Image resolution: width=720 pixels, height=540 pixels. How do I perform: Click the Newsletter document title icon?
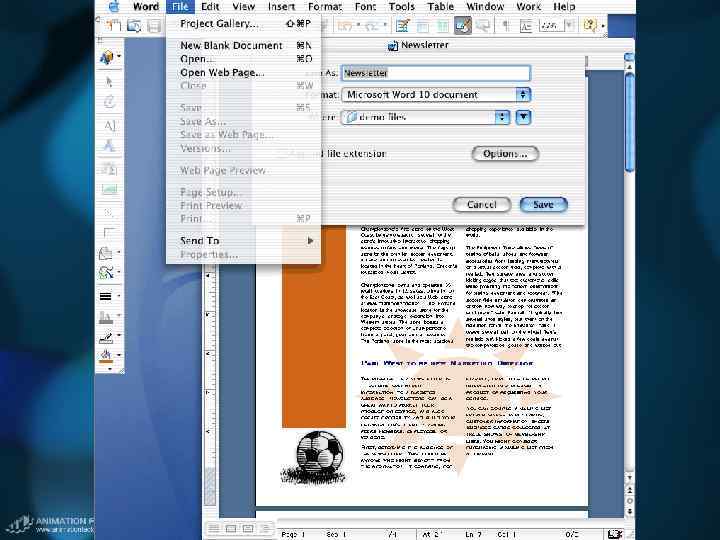pyautogui.click(x=393, y=45)
